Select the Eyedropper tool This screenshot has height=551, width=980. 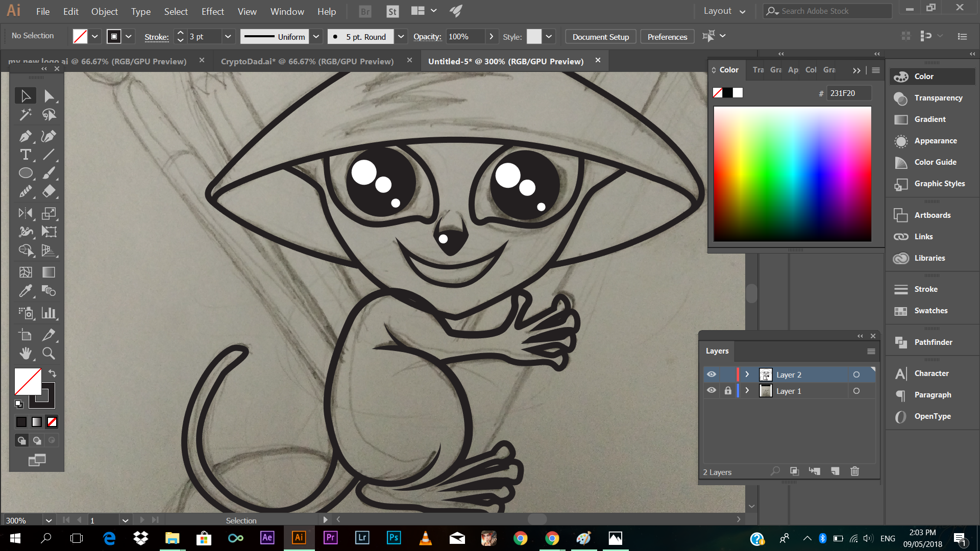tap(25, 291)
